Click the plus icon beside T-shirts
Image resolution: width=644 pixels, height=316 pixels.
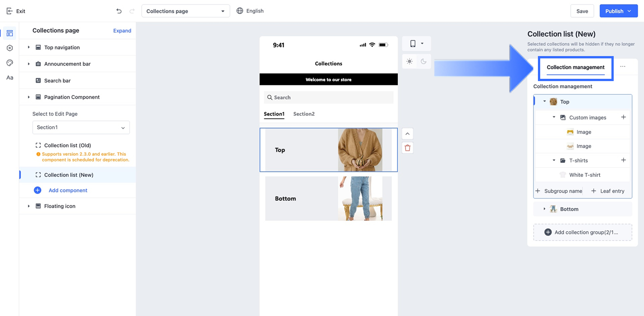[623, 160]
